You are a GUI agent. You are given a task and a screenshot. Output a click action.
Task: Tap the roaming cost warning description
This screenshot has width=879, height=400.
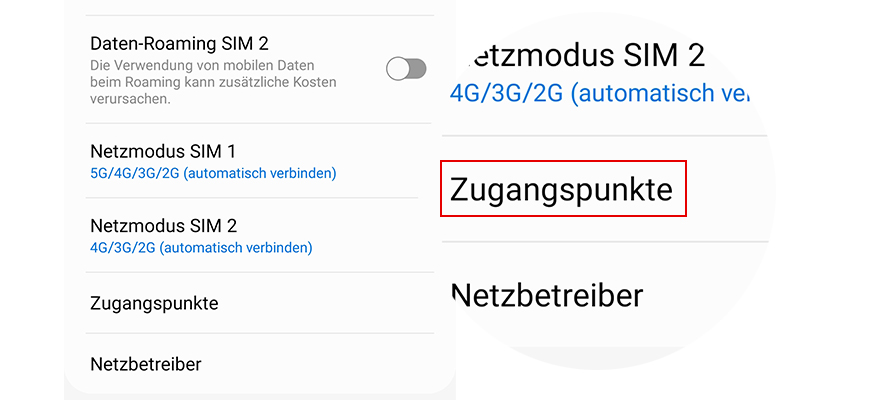click(212, 81)
